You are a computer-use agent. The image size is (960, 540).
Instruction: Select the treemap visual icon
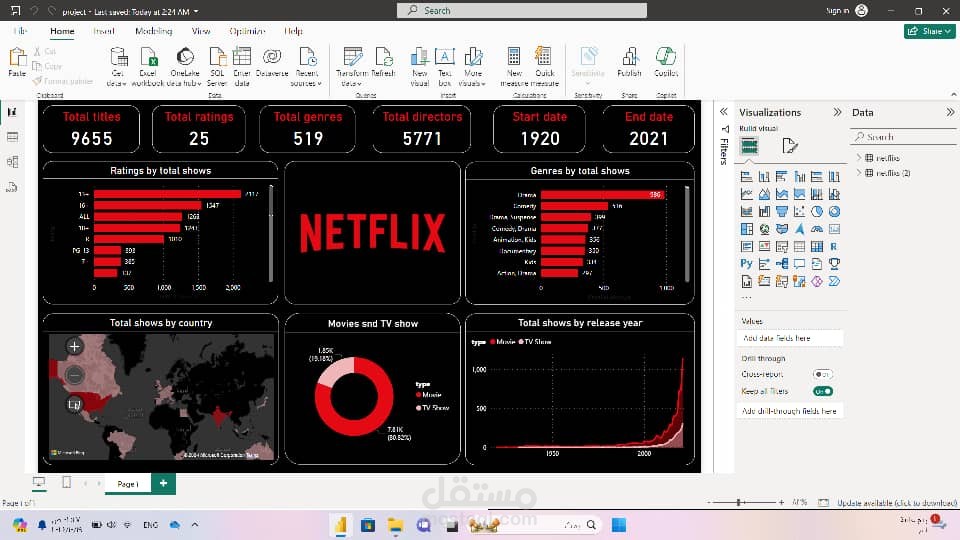point(747,229)
